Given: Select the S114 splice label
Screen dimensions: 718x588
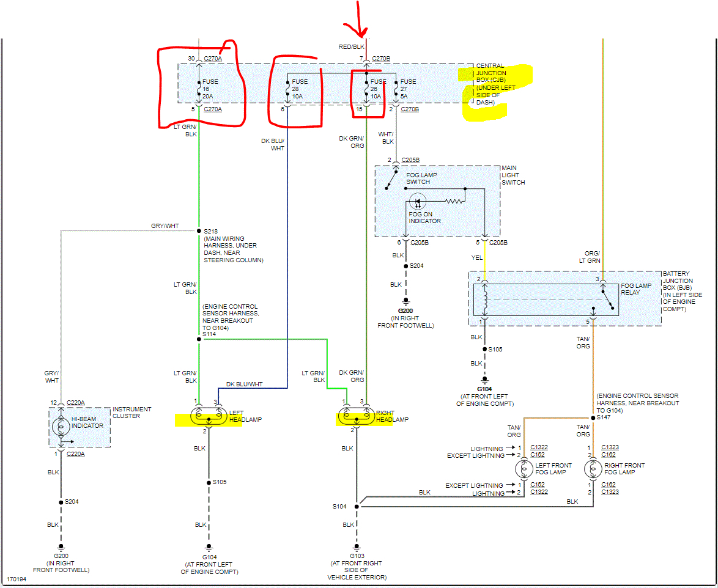Looking at the screenshot, I should (209, 334).
